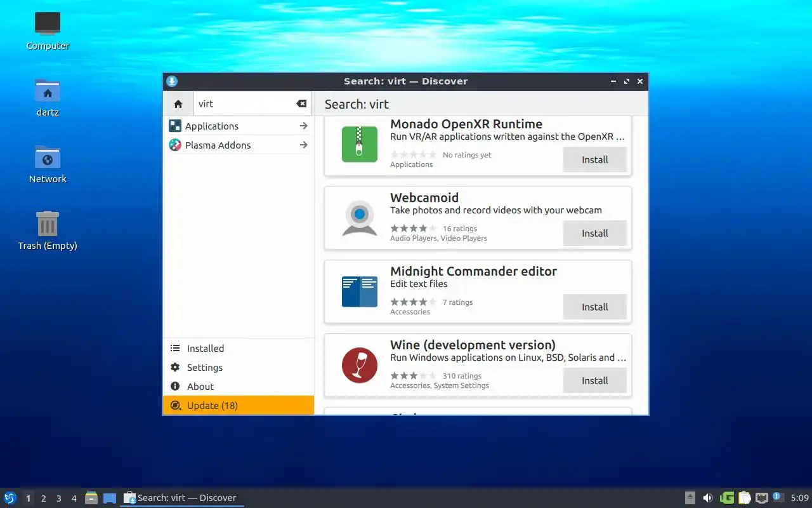
Task: Open the file manager from the taskbar
Action: (91, 498)
